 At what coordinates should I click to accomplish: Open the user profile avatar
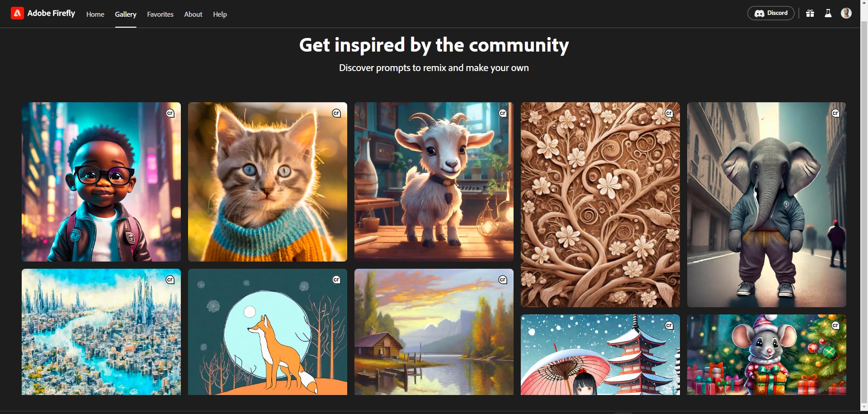846,13
